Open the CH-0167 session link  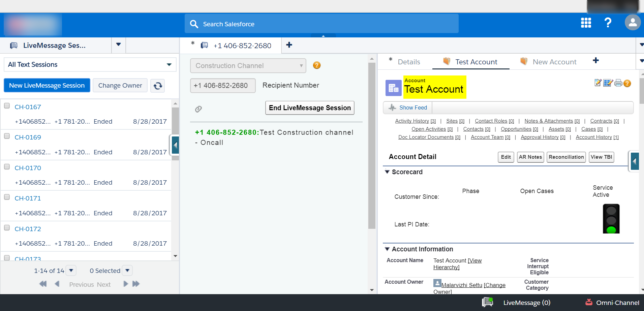pyautogui.click(x=28, y=107)
